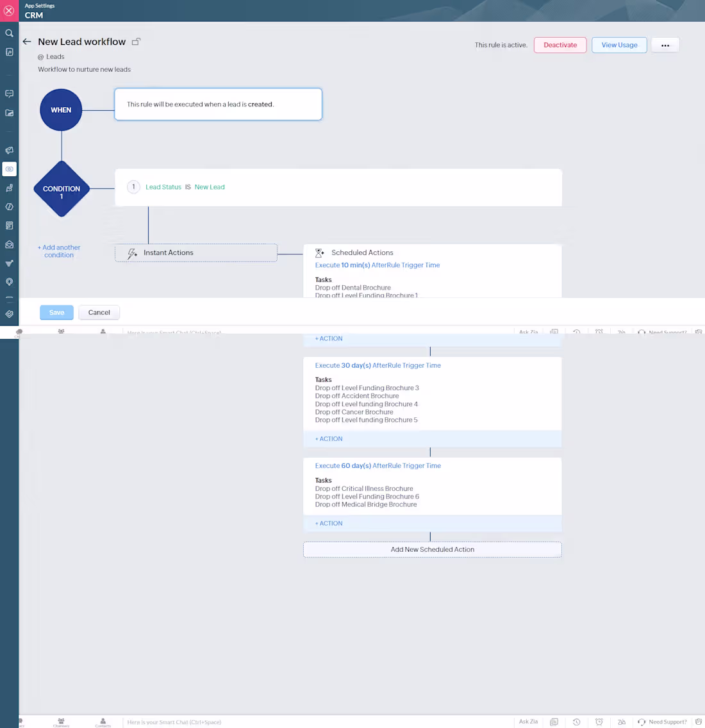Open Execute 60 day(s) scheduled action
705x728 pixels.
coord(378,466)
